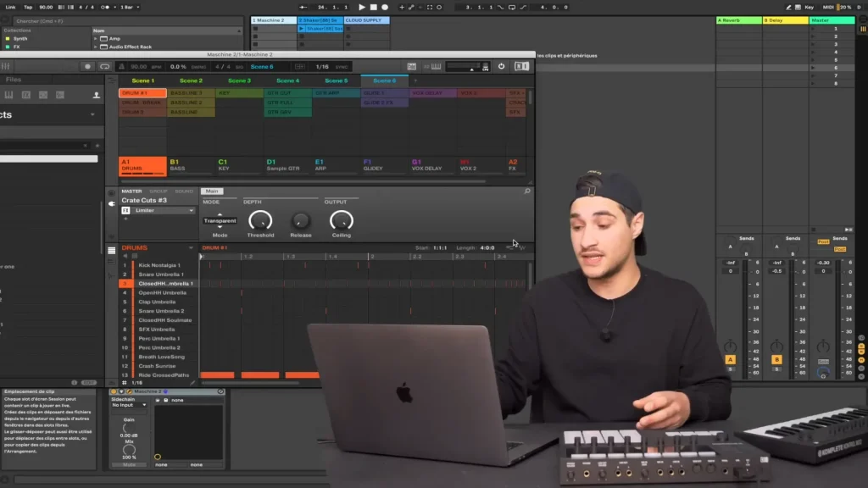This screenshot has width=868, height=488.
Task: Select one-shots filter icon in browser
Action: [x=60, y=95]
